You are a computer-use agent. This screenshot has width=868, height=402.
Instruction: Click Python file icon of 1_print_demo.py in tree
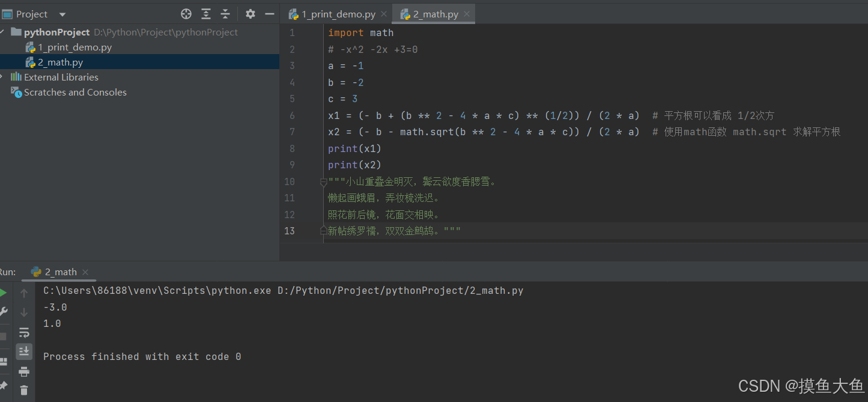[x=30, y=47]
